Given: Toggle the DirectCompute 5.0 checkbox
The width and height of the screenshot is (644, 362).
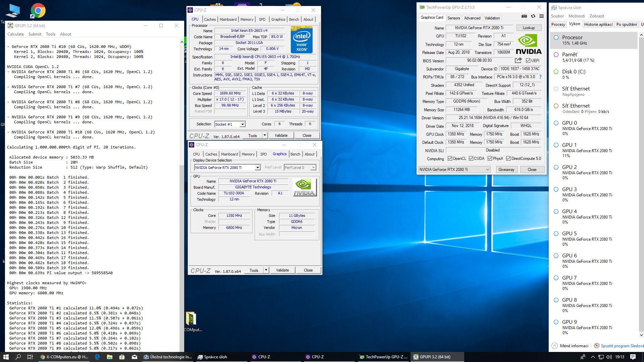Looking at the screenshot, I should [508, 159].
